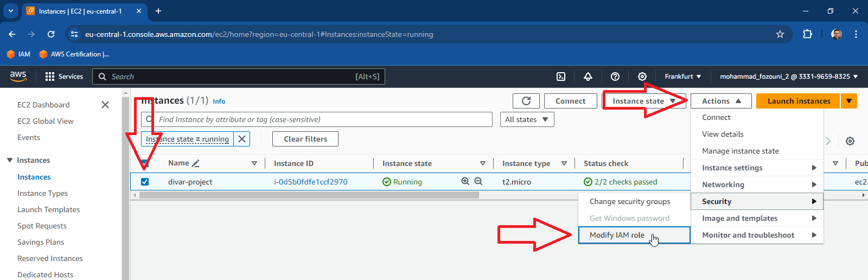
Task: Open the mohammad_fozouni_2 account menu
Action: [789, 77]
